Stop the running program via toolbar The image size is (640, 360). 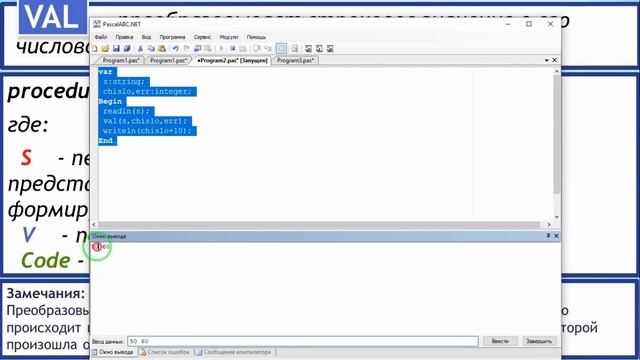[x=232, y=49]
